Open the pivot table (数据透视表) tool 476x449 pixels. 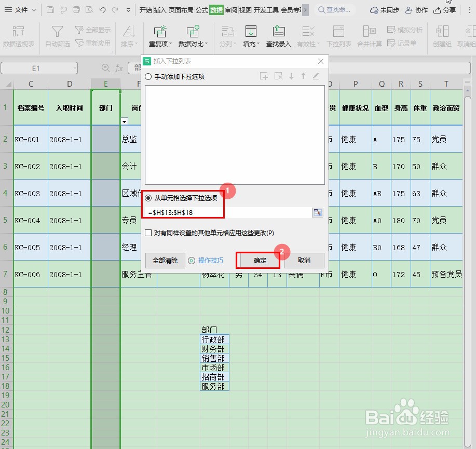pyautogui.click(x=19, y=36)
